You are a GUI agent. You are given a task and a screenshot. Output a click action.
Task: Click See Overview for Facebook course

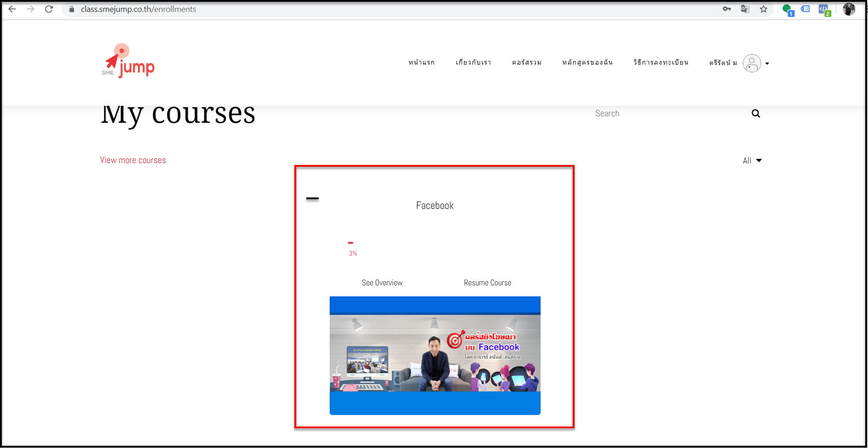click(x=382, y=283)
